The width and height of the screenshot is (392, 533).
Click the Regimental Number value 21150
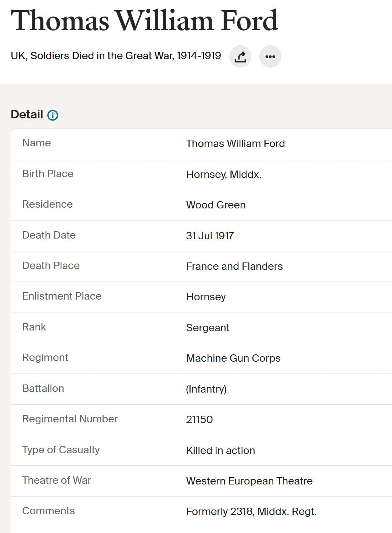tap(199, 419)
